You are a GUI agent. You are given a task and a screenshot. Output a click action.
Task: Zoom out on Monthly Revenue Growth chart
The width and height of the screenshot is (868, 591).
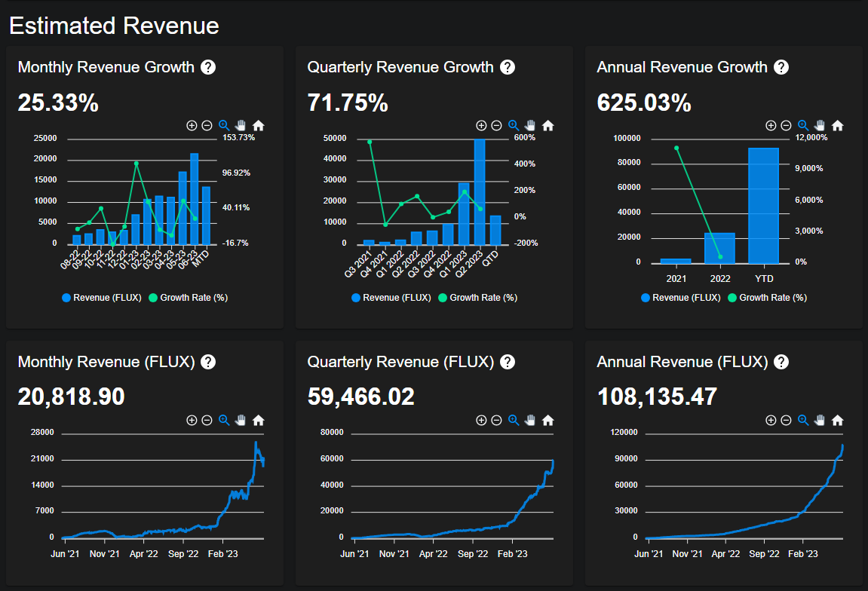(x=207, y=126)
